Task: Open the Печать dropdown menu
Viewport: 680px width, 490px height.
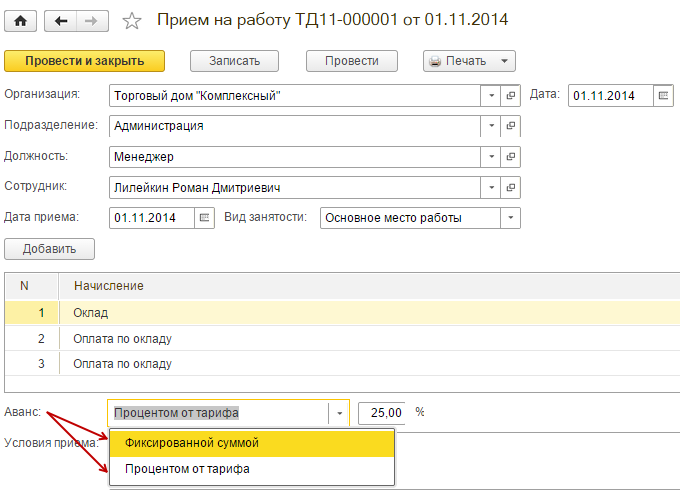Action: (x=505, y=61)
